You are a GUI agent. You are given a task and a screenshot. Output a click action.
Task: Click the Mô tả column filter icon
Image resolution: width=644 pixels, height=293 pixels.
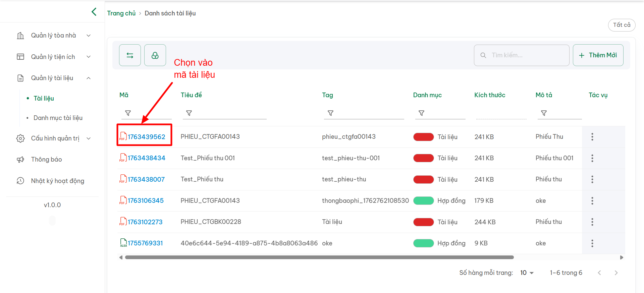click(544, 113)
